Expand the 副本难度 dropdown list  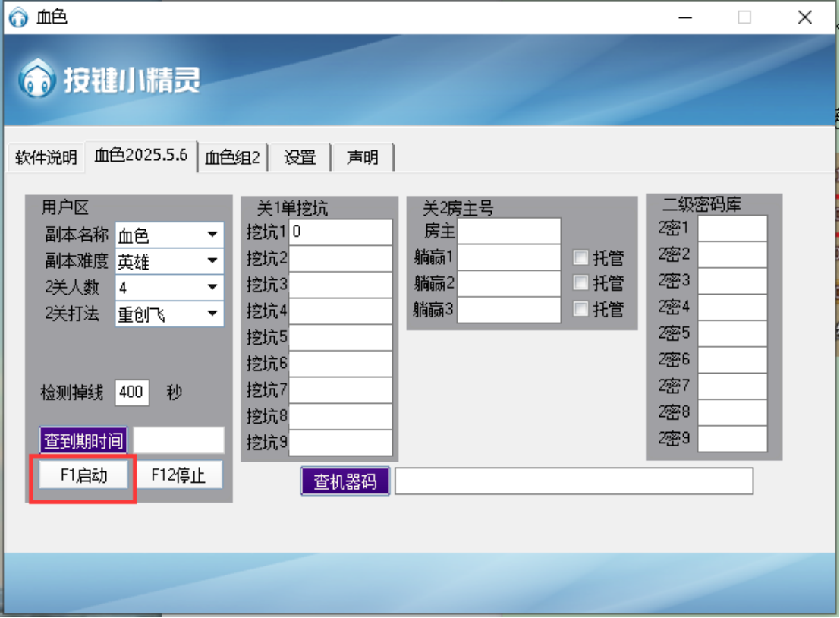(x=212, y=262)
